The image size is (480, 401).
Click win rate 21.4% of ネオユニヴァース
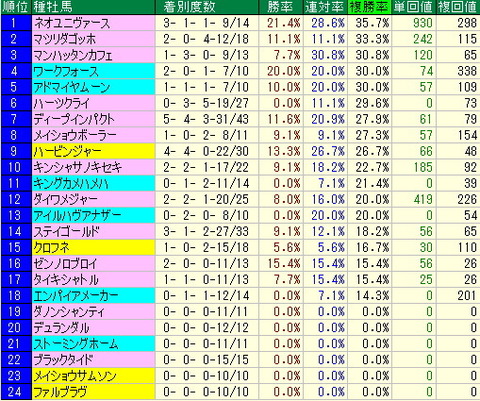tap(284, 23)
